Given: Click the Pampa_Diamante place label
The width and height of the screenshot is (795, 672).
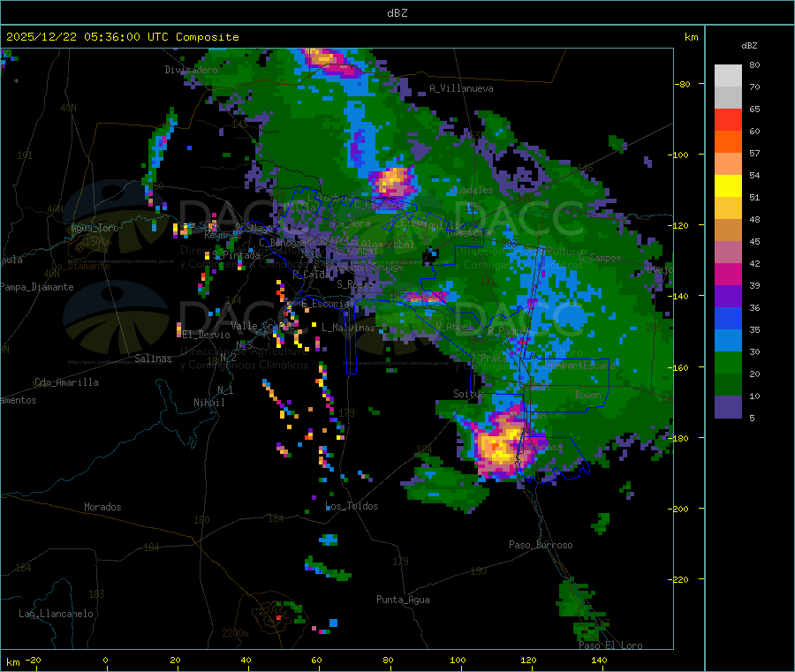Looking at the screenshot, I should [x=36, y=287].
